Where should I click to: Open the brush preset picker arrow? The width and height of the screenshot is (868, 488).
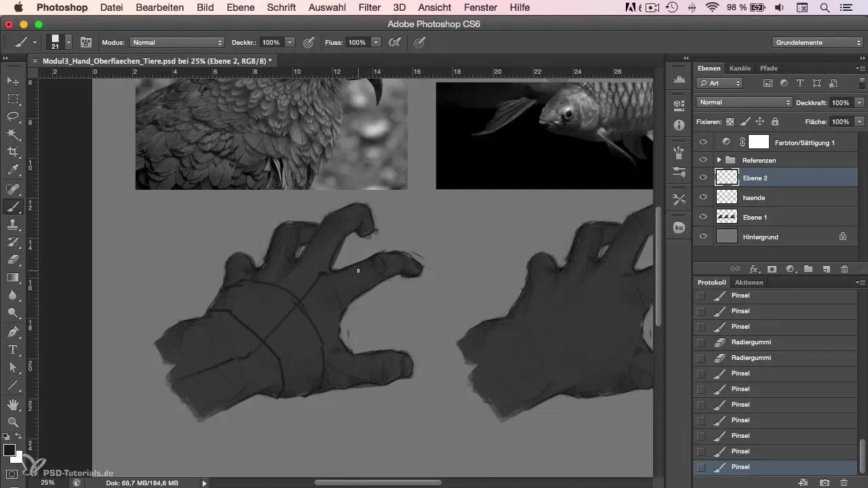pos(69,42)
